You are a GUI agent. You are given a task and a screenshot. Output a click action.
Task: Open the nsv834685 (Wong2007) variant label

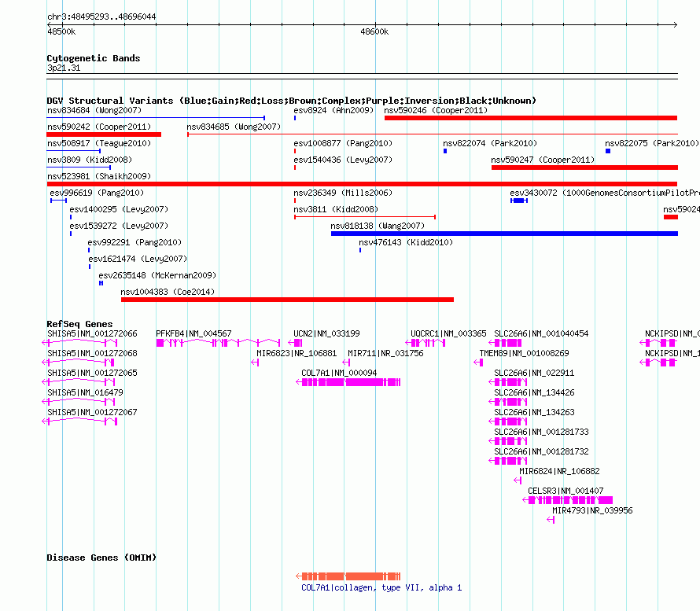tap(234, 127)
